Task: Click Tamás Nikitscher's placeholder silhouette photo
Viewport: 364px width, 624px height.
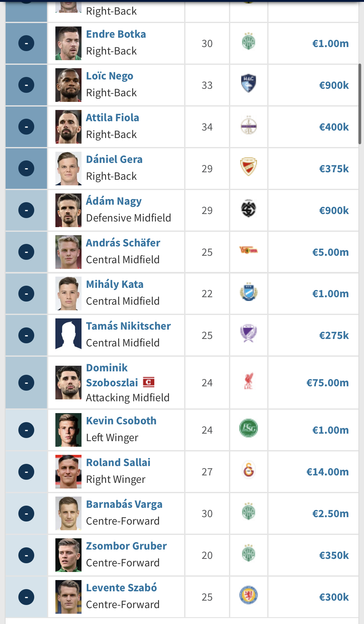Action: pos(68,335)
